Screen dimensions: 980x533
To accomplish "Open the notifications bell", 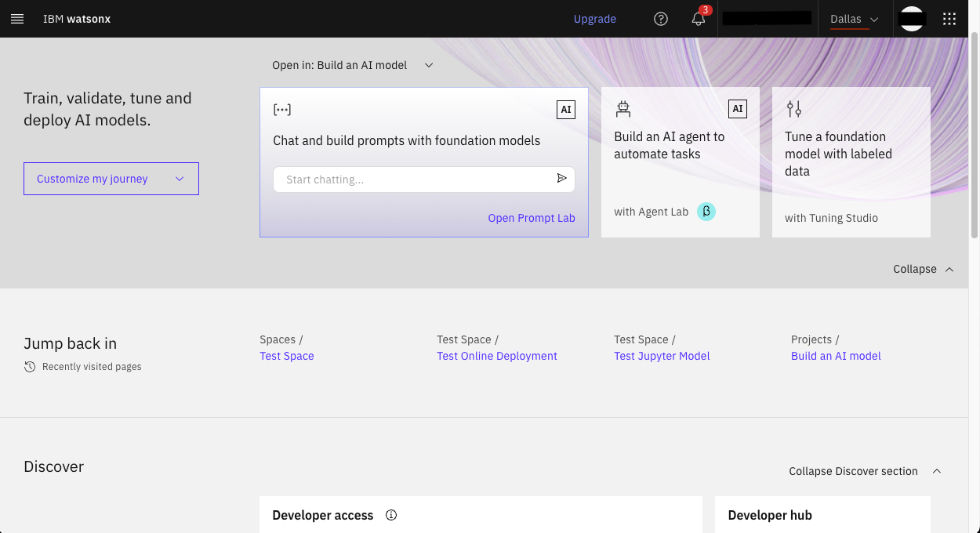I will tap(699, 19).
